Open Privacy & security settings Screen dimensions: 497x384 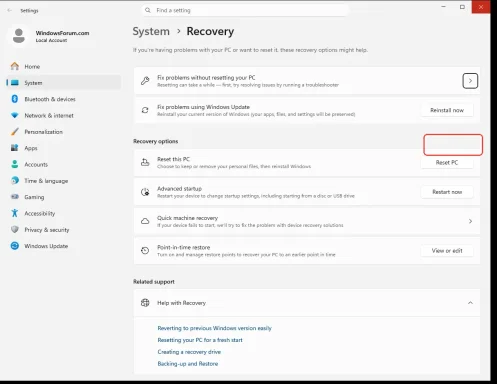[x=64, y=230]
